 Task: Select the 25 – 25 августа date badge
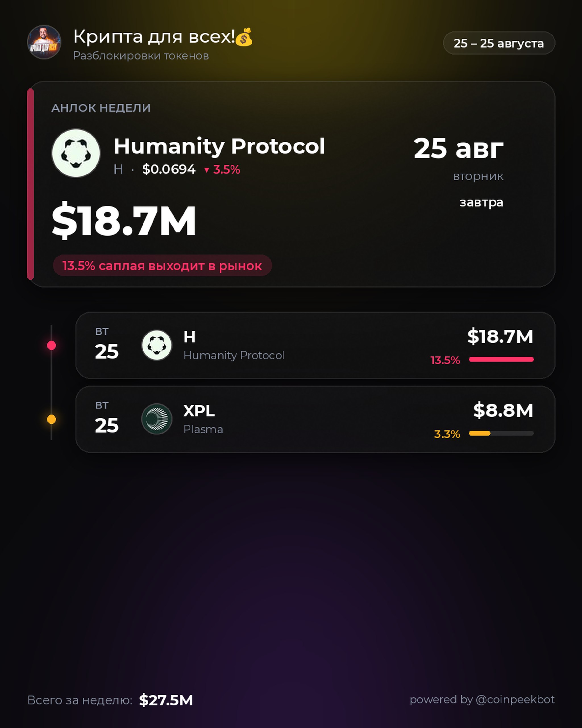tap(499, 43)
